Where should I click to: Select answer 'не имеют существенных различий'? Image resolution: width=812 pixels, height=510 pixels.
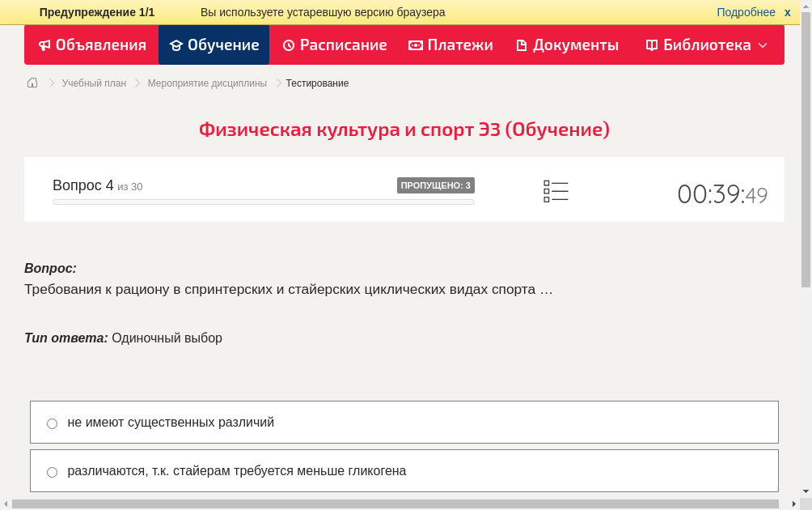tap(53, 423)
